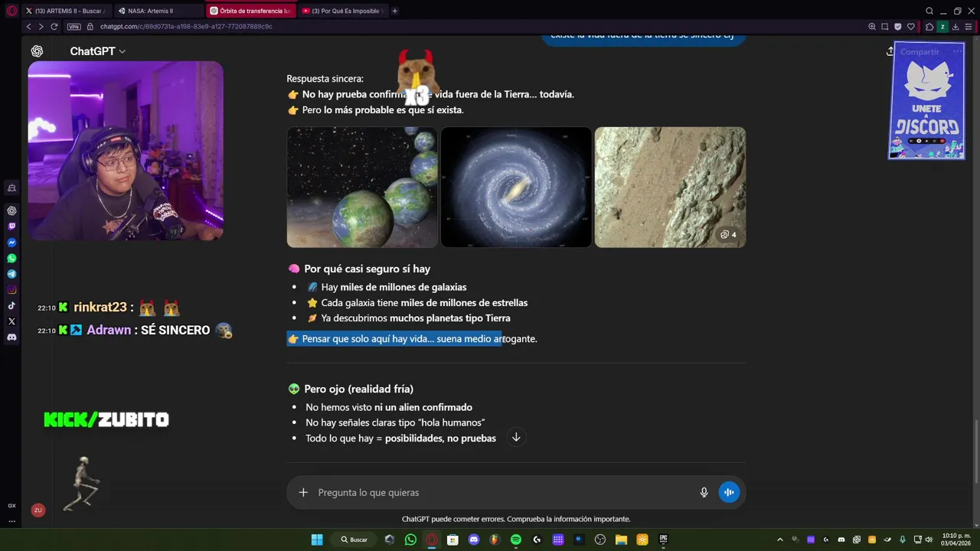Take a snapshot with Opera's capture tool

coord(885,26)
